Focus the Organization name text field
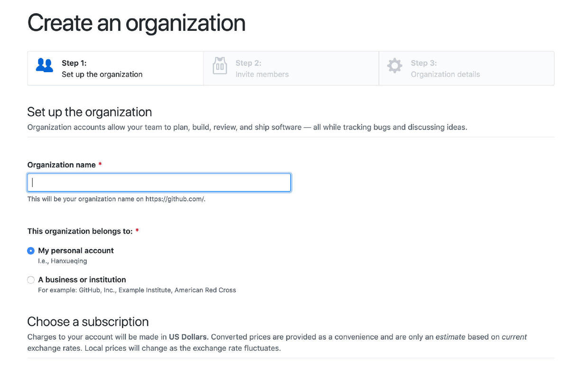588x366 pixels. coord(159,183)
